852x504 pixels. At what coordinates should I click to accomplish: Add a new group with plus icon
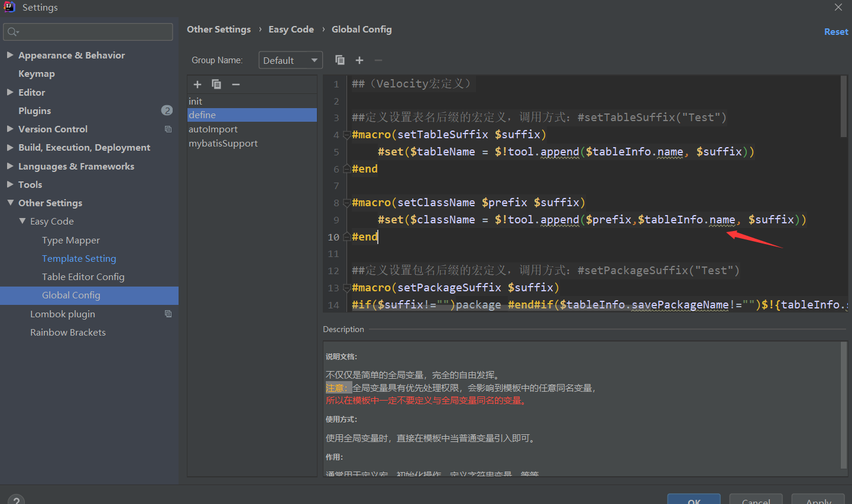coord(359,60)
